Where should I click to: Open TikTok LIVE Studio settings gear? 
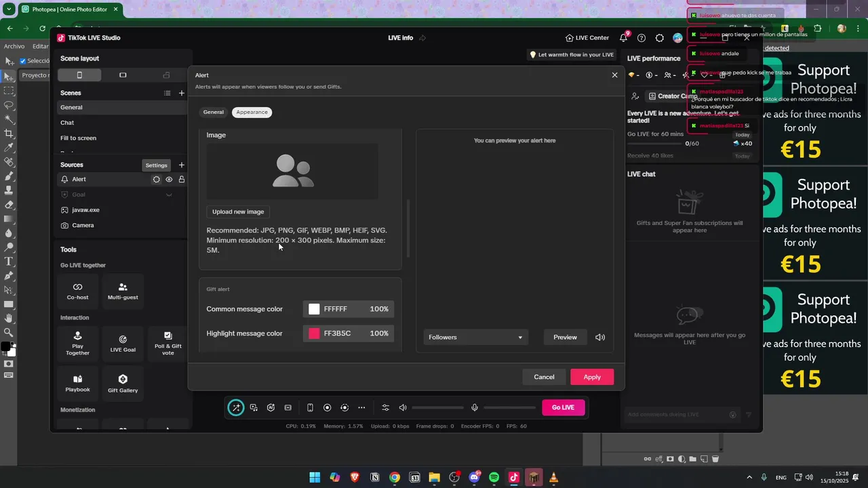pyautogui.click(x=659, y=38)
